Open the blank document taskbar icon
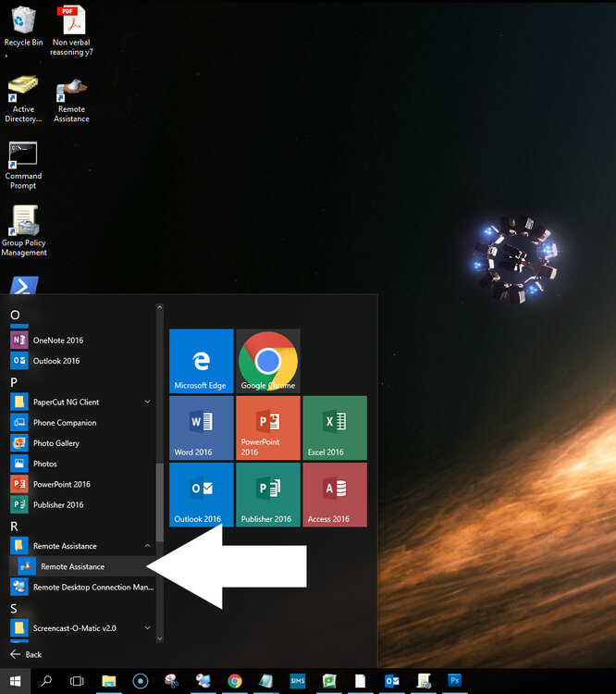 tap(360, 681)
